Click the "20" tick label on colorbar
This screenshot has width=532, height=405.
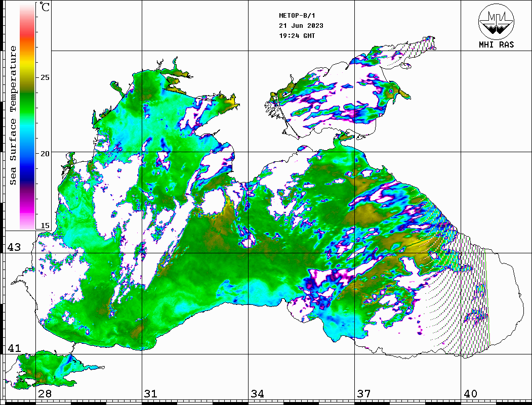45,154
